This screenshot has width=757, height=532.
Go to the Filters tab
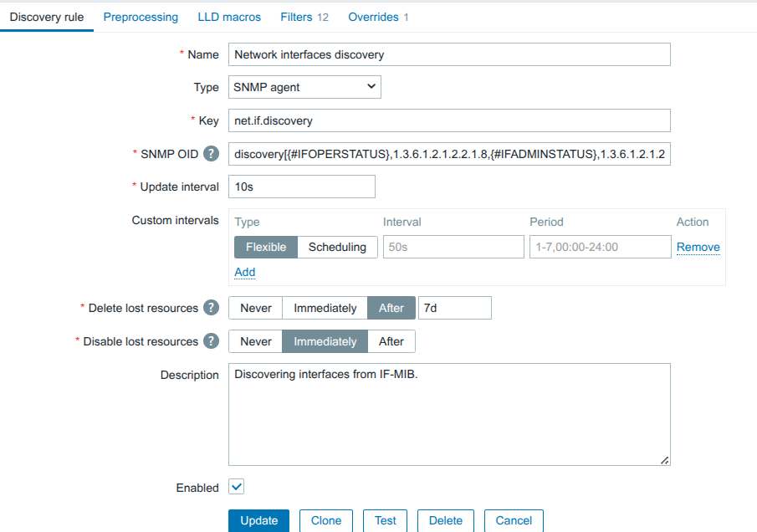pos(304,17)
